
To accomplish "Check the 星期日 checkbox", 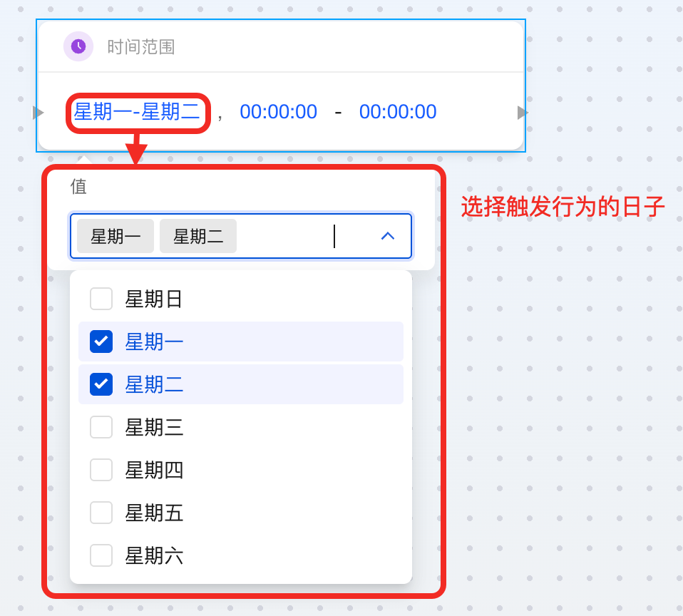I will (x=101, y=299).
